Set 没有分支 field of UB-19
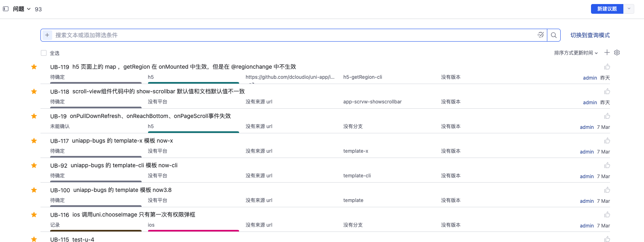This screenshot has width=644, height=242. (353, 126)
